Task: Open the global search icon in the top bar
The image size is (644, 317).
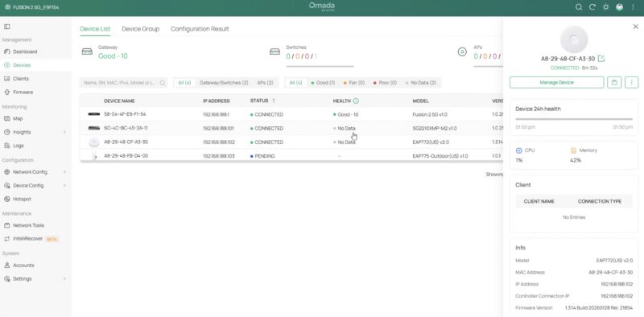Action: (578, 7)
